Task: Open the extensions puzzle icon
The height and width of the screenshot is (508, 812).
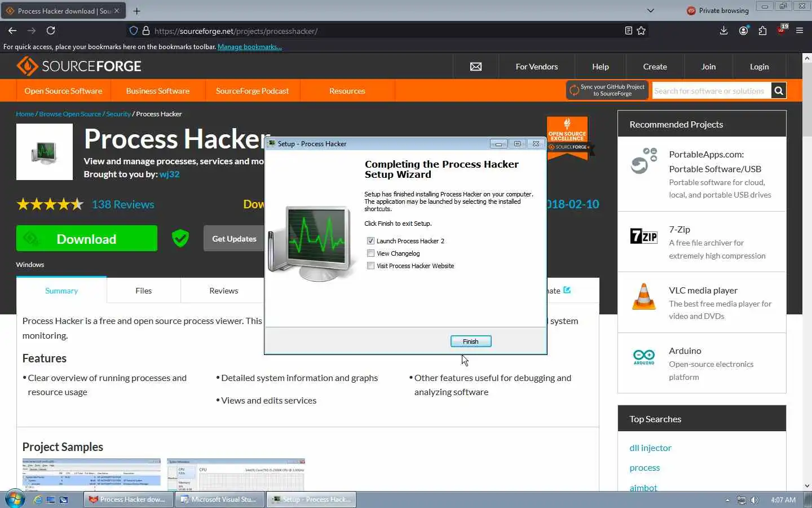Action: (x=763, y=30)
